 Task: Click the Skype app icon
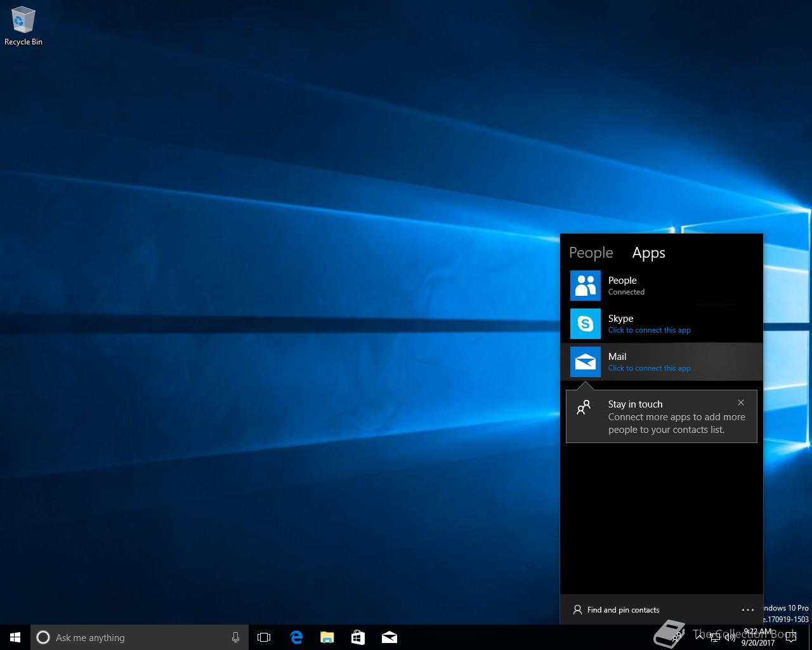(585, 324)
